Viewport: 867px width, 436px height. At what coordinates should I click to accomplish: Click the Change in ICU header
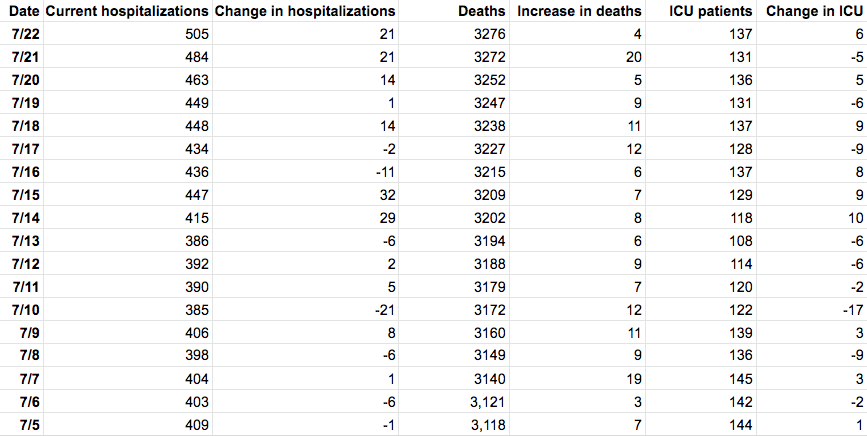814,12
